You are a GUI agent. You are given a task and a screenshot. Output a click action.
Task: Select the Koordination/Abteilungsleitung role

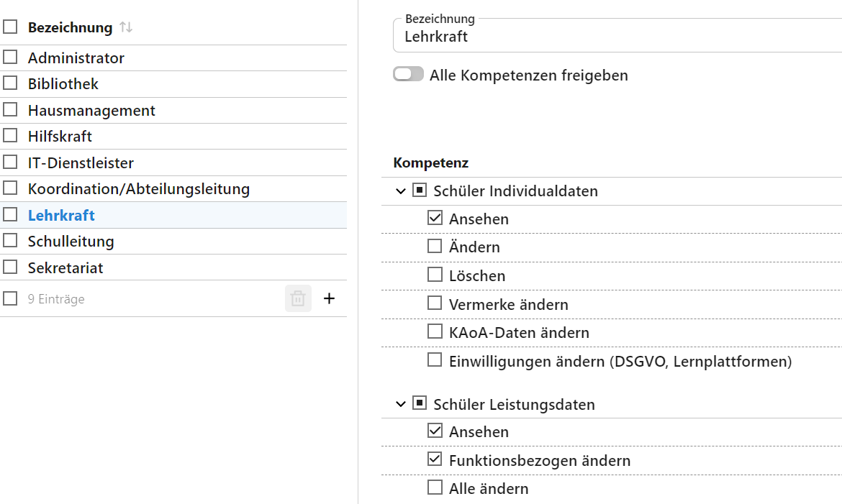(x=139, y=189)
